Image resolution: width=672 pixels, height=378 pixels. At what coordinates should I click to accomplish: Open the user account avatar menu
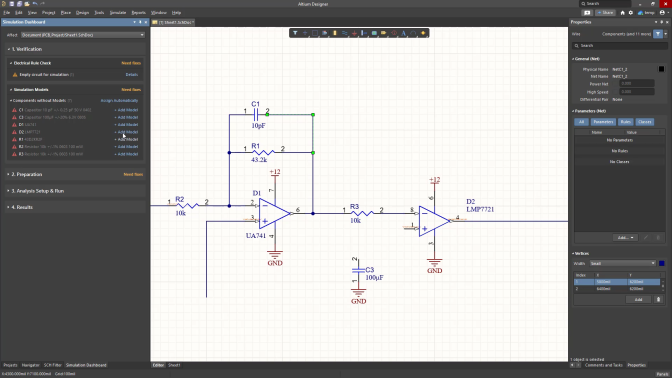tap(662, 13)
